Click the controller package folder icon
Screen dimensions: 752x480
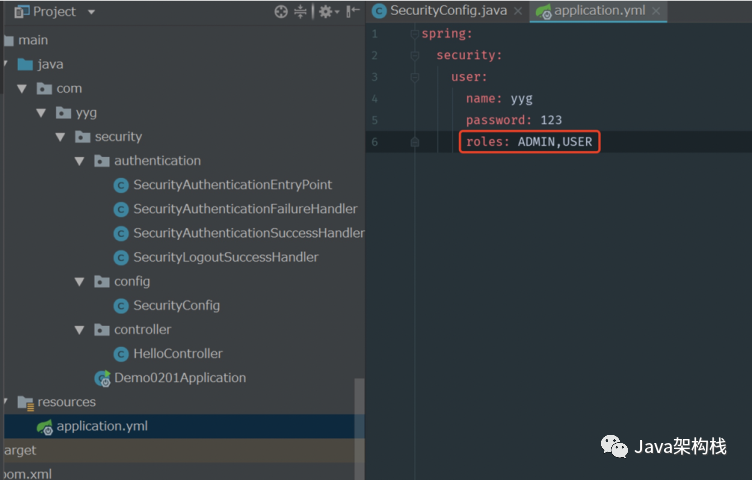[x=102, y=330]
